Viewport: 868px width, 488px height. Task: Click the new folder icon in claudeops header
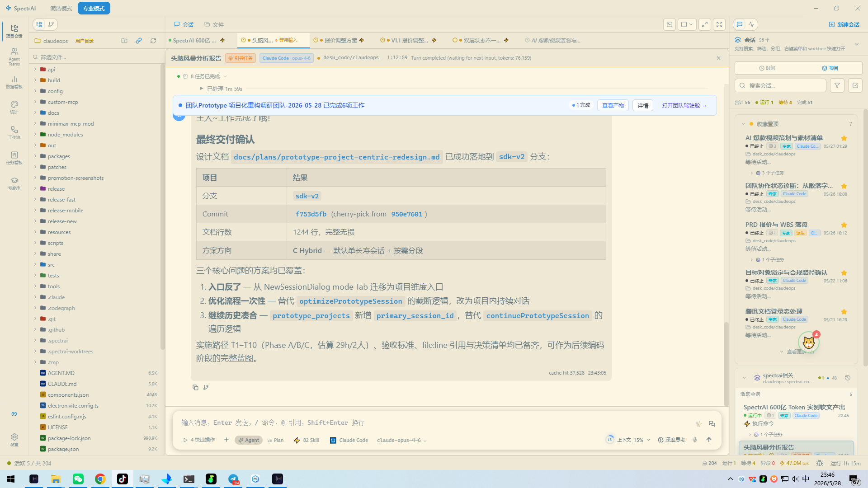pyautogui.click(x=124, y=41)
